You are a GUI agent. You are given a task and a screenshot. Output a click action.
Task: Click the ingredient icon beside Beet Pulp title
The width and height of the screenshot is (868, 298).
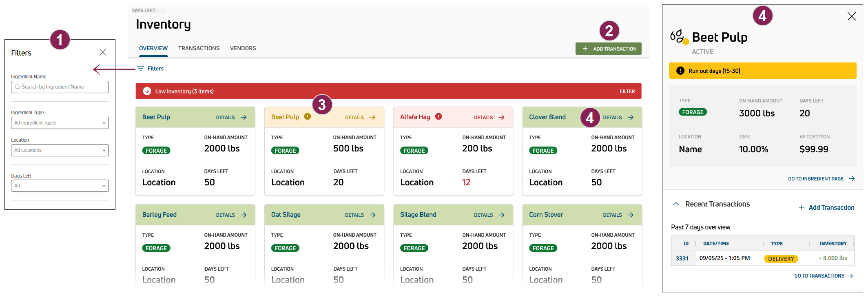[678, 36]
